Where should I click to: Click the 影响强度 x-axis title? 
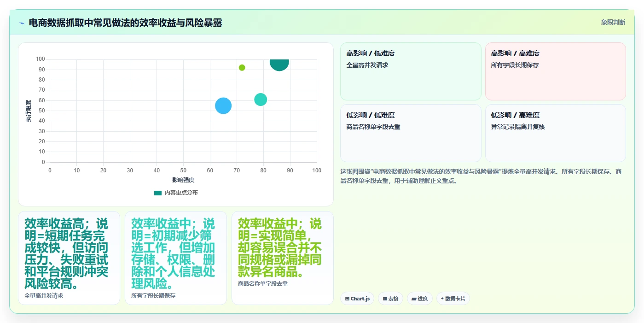tap(183, 180)
